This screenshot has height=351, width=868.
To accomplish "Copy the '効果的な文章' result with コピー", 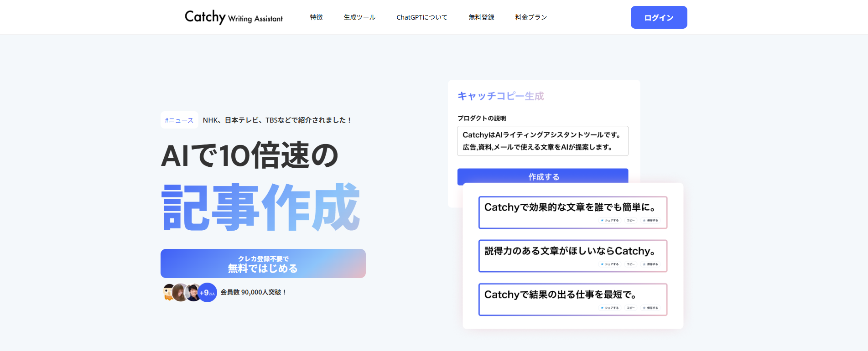I will [631, 220].
